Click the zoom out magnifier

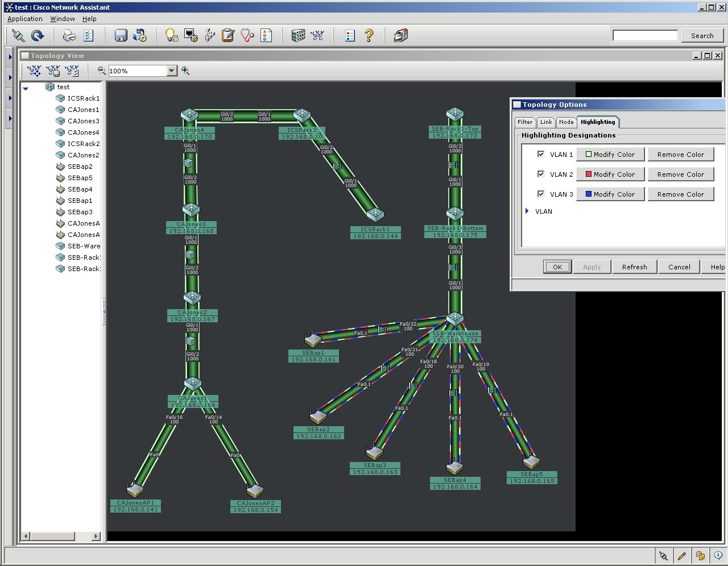coord(102,70)
